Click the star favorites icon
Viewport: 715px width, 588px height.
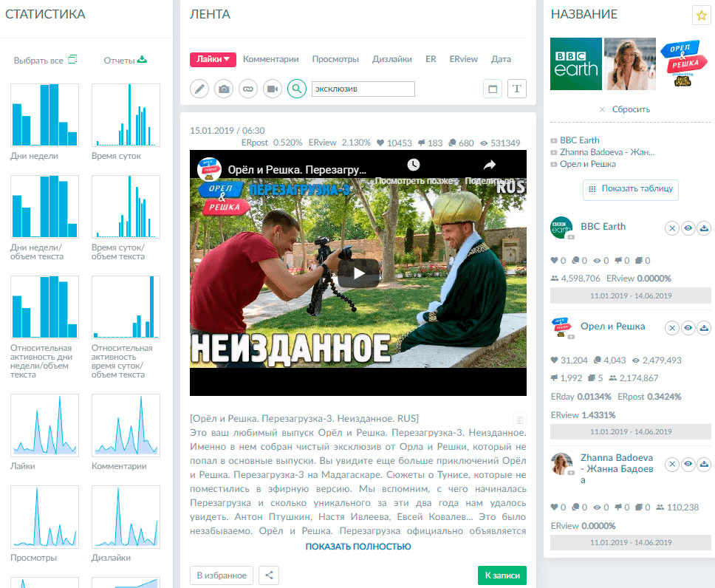tap(700, 15)
